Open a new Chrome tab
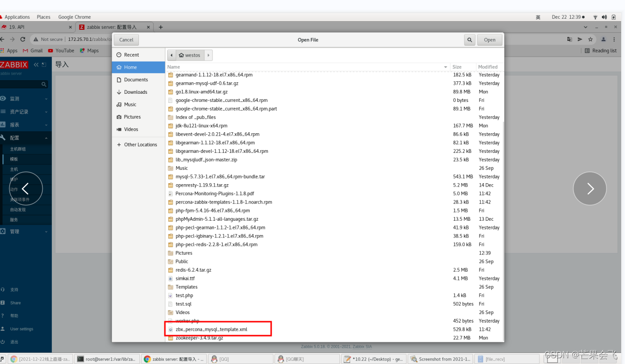Image resolution: width=625 pixels, height=364 pixels. [x=161, y=27]
